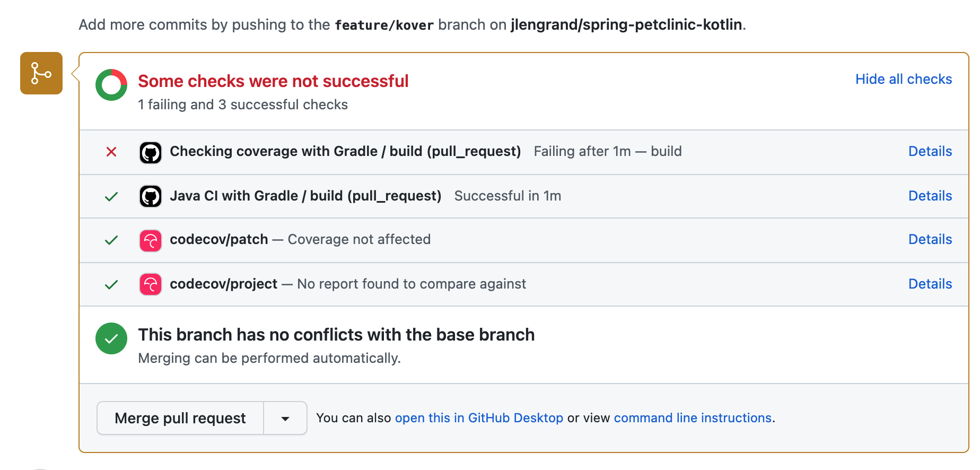Click the red X failing check icon
This screenshot has width=980, height=470.
(x=111, y=152)
